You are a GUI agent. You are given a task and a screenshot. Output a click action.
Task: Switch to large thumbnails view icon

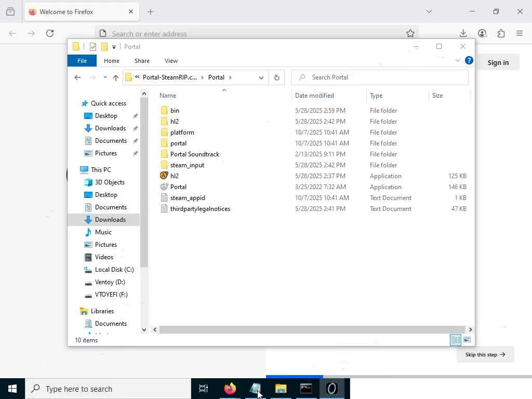pyautogui.click(x=467, y=340)
